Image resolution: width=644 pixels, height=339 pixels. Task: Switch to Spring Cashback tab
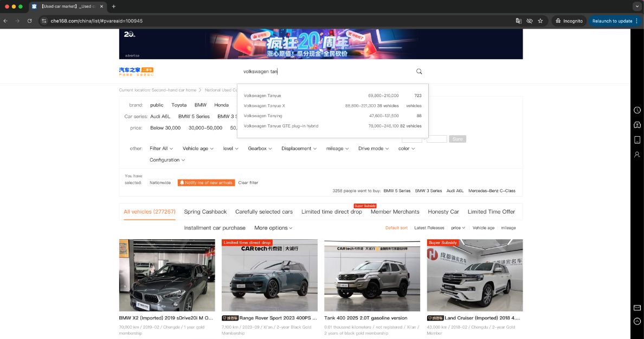coord(205,212)
